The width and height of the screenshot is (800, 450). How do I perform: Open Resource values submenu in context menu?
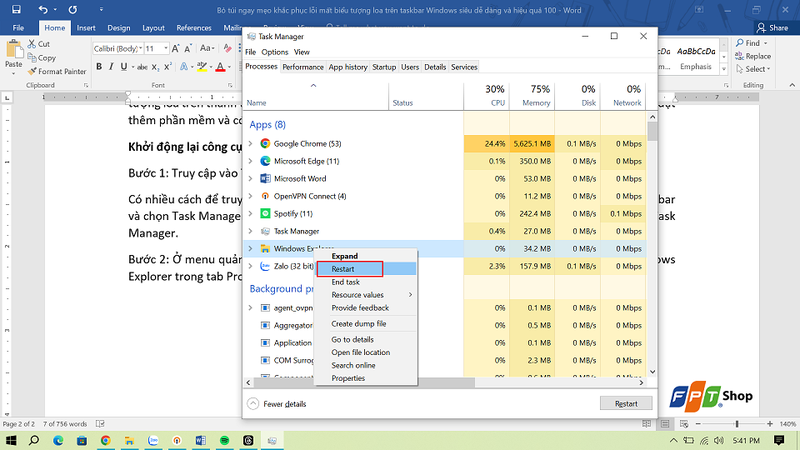[x=366, y=295]
